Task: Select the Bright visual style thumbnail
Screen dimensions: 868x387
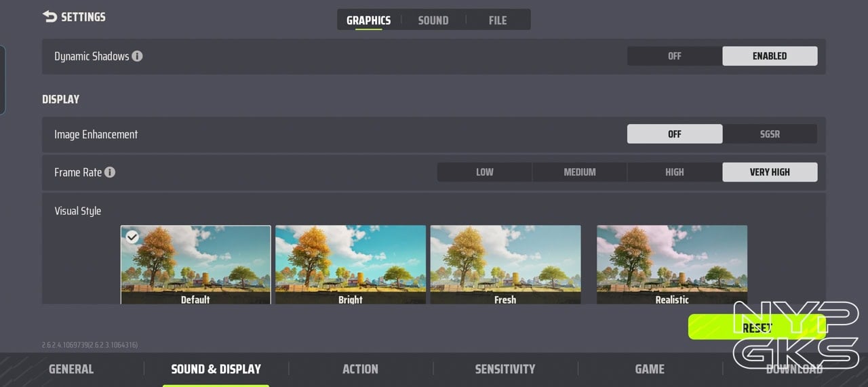Action: (x=350, y=264)
